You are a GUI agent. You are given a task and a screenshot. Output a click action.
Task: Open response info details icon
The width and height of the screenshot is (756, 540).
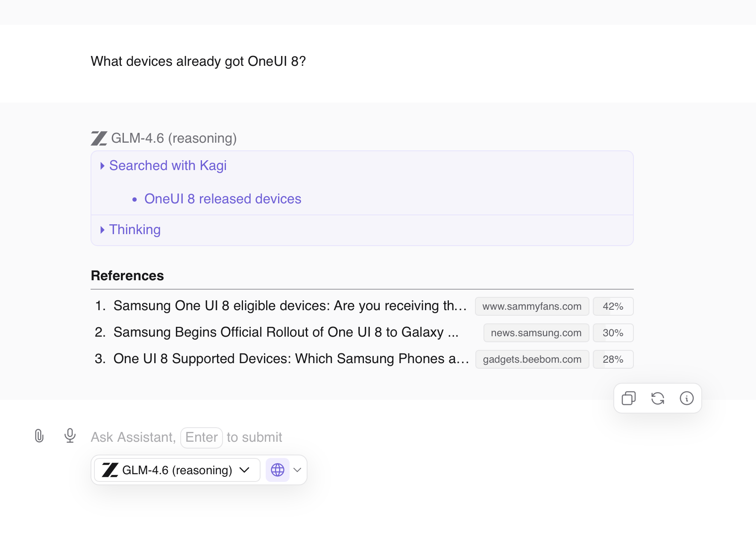pos(686,398)
